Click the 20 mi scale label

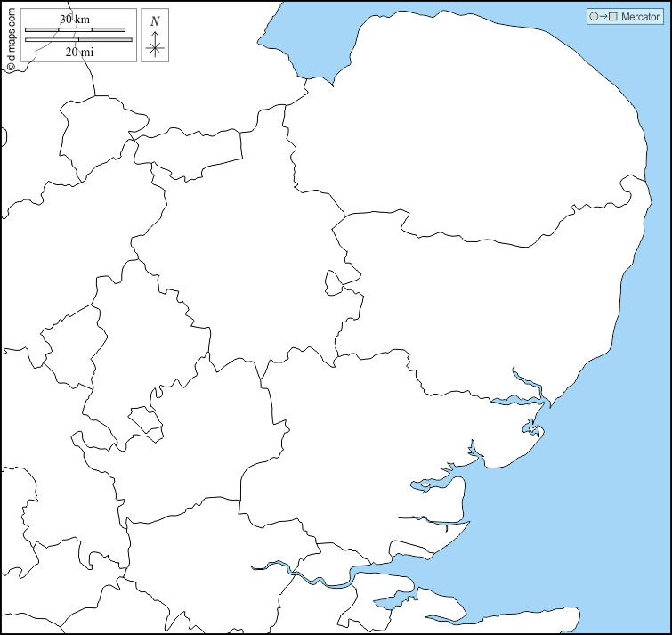[x=78, y=52]
